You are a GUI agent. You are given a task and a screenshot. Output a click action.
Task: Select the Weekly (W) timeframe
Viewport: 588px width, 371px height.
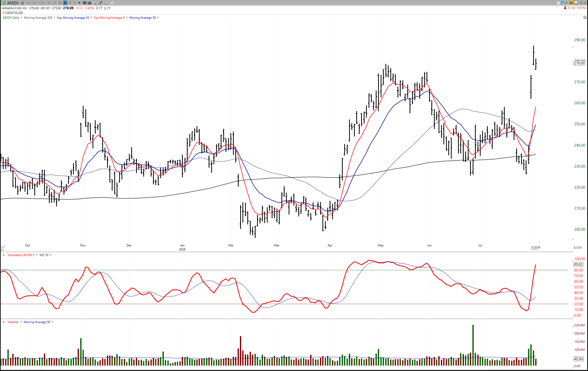[70, 3]
